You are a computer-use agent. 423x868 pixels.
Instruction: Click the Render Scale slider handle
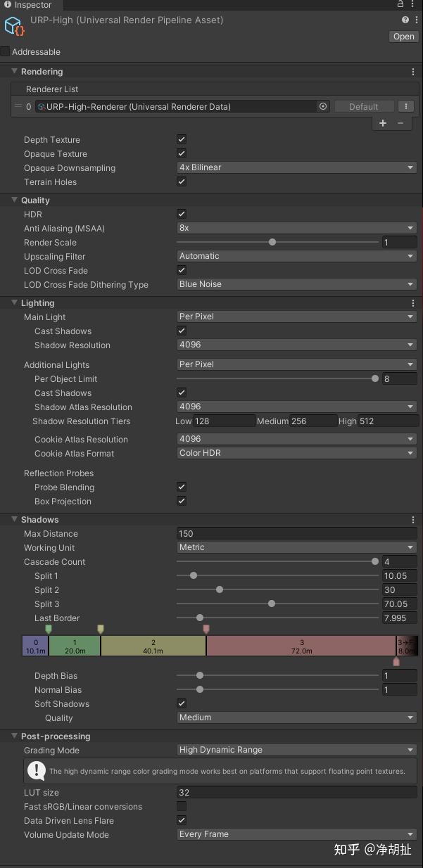[x=272, y=242]
